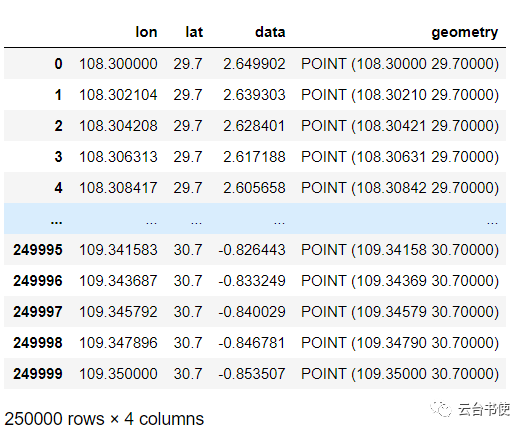The height and width of the screenshot is (432, 526).
Task: Select the cell POINT (109.34579 30.70000)
Action: [400, 312]
